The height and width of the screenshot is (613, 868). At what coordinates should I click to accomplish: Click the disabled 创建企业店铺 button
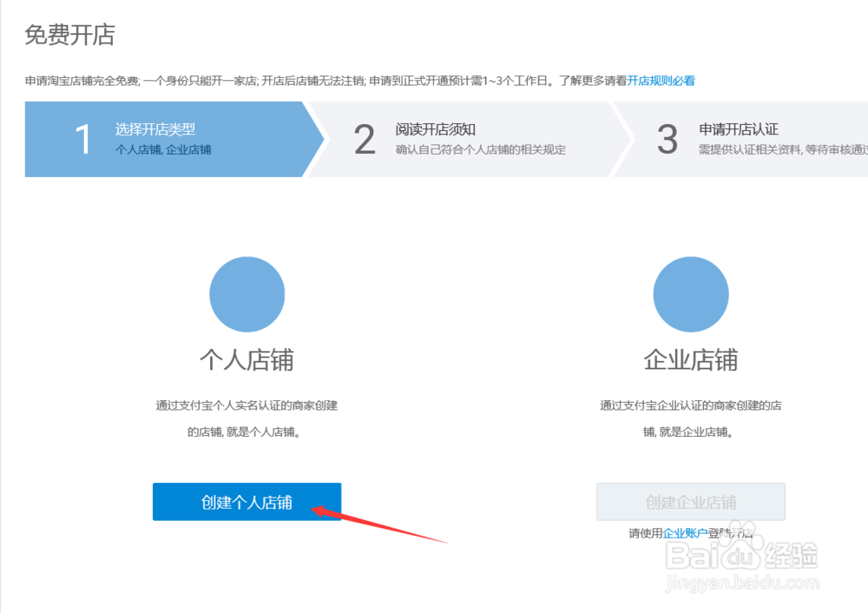[691, 502]
